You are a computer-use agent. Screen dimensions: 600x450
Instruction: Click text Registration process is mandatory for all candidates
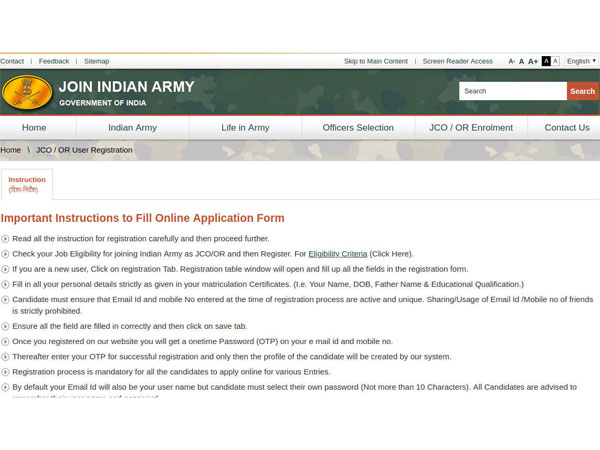(x=171, y=372)
